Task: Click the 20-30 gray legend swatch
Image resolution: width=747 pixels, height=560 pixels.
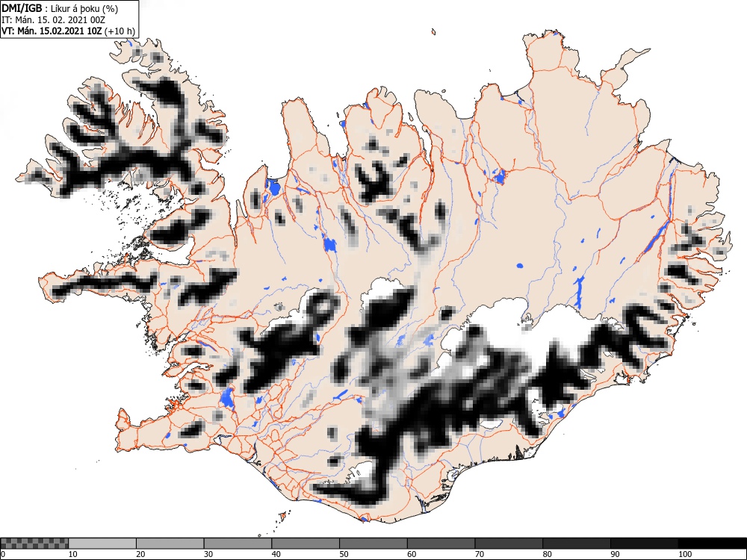Action: (170, 544)
